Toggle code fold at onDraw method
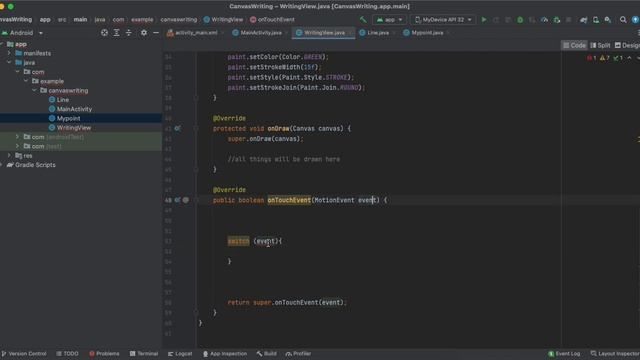The image size is (640, 360). tap(196, 128)
